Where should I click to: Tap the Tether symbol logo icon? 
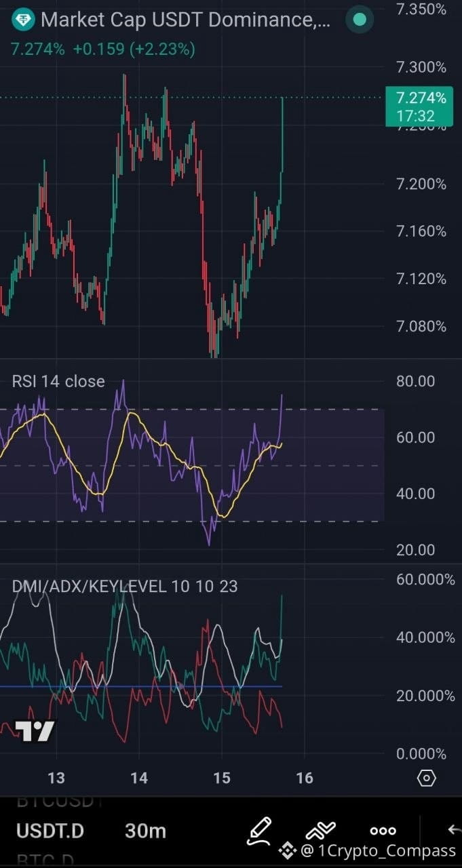pos(24,20)
